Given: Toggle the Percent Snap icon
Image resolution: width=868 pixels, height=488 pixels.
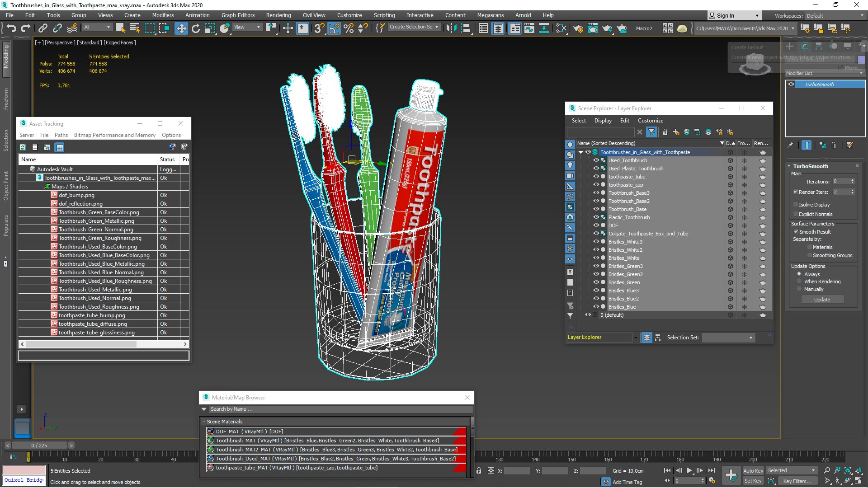Looking at the screenshot, I should click(x=349, y=28).
